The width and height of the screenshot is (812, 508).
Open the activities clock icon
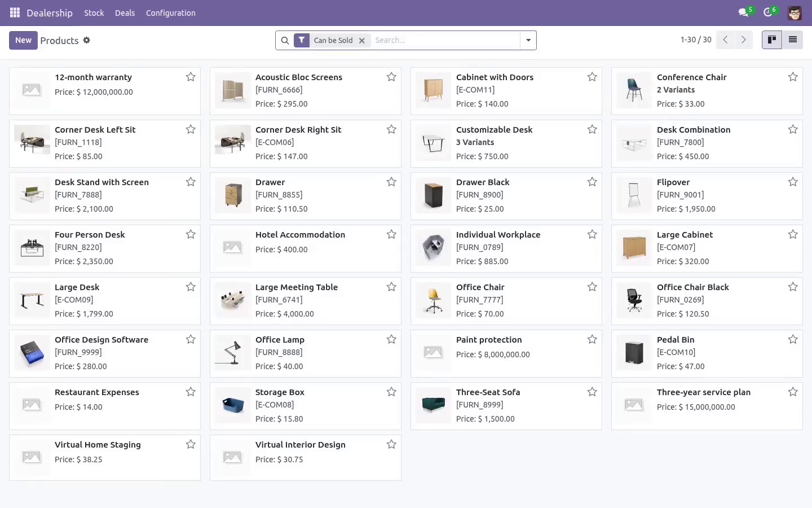[767, 12]
